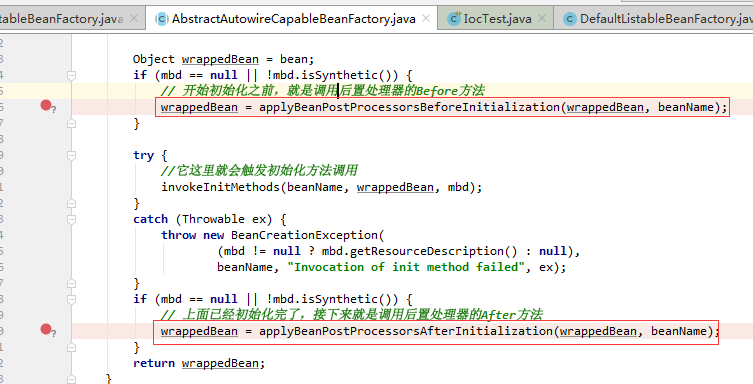Collapse the first if (mbd == null) block
This screenshot has width=753, height=384.
coord(72,75)
